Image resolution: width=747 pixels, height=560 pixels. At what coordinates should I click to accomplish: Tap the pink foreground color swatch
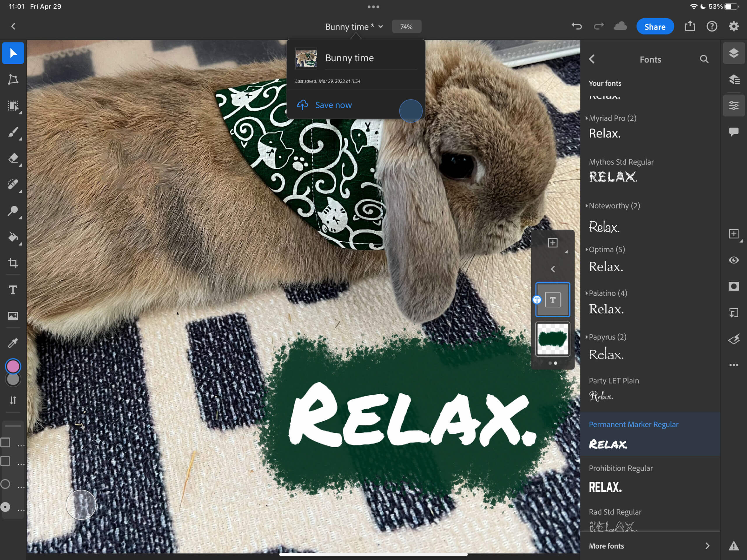[13, 366]
